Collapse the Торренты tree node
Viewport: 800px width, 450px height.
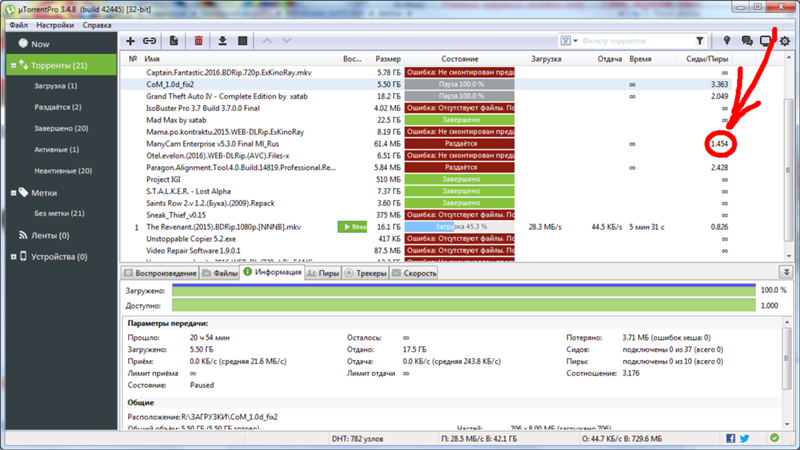13,65
